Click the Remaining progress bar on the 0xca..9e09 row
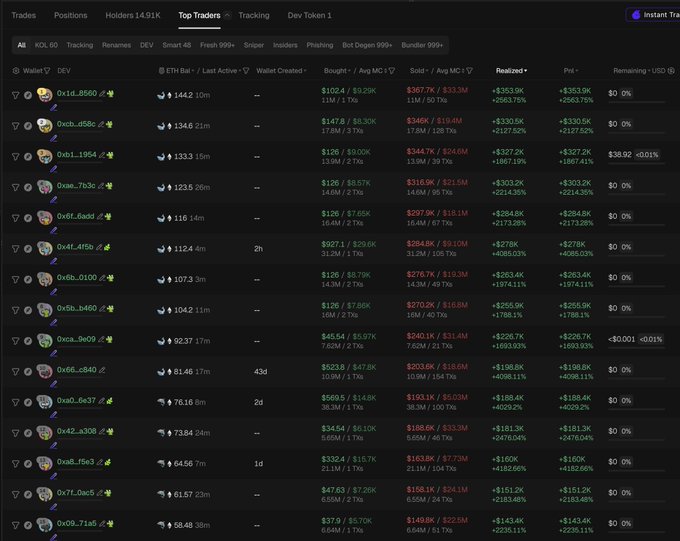680x541 pixels. tap(636, 348)
